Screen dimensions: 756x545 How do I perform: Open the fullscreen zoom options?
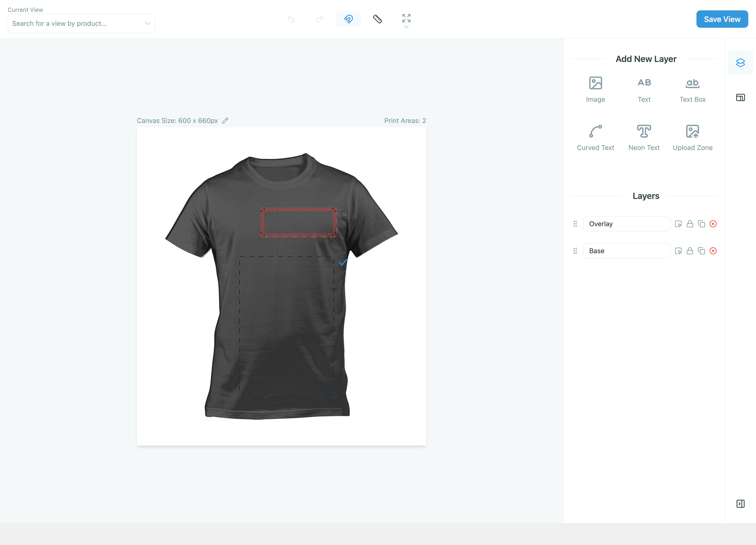click(x=406, y=19)
